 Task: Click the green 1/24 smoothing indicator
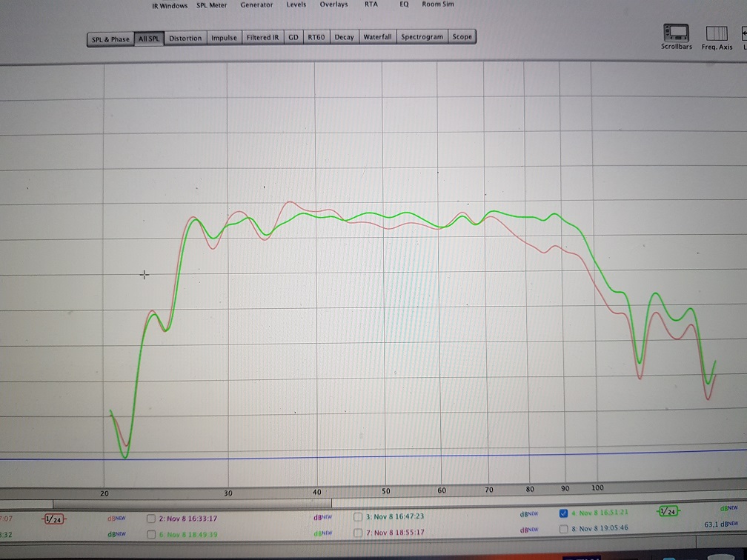[669, 512]
